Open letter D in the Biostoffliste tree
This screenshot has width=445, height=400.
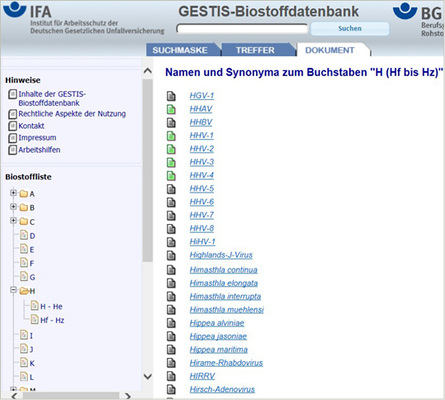click(28, 236)
